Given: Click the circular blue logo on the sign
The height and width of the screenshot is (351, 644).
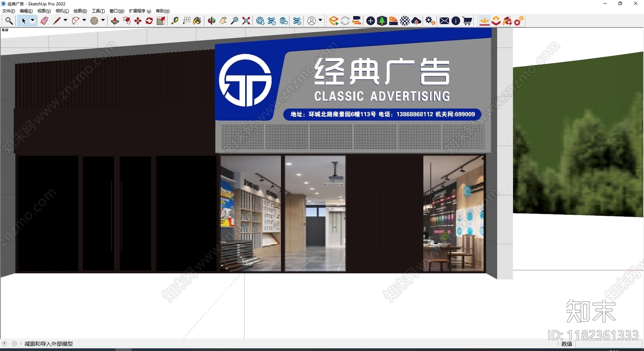Looking at the screenshot, I should click(245, 80).
